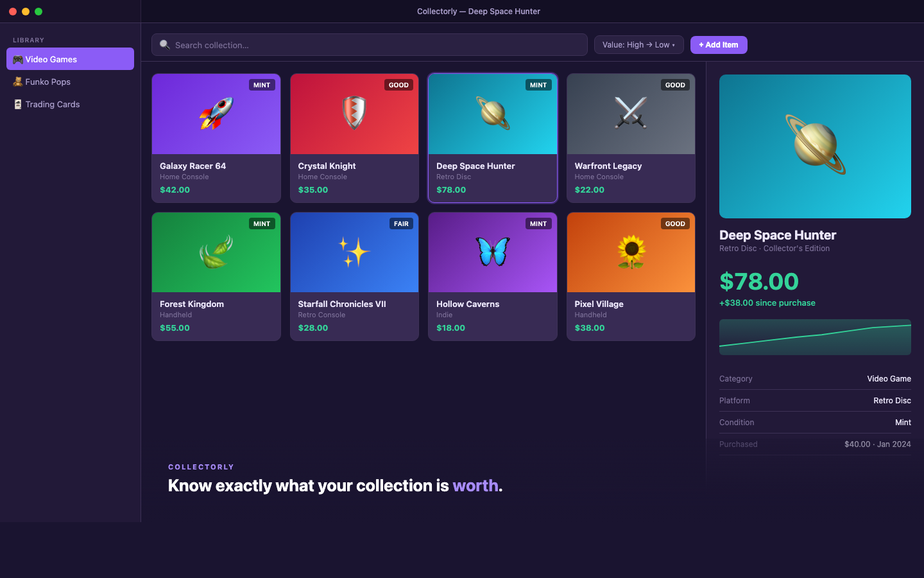Click the MINT badge on Deep Space Hunter
The height and width of the screenshot is (578, 924).
[x=538, y=84]
